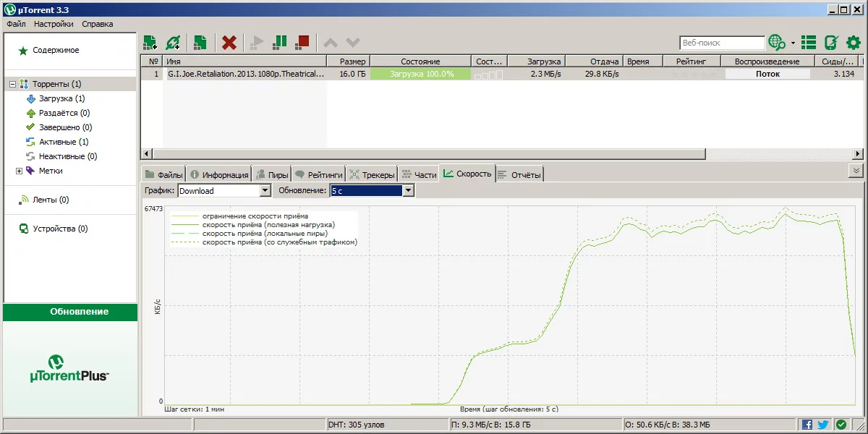Viewport: 868px width, 434px height.
Task: Click the Поток streaming button
Action: pos(767,74)
